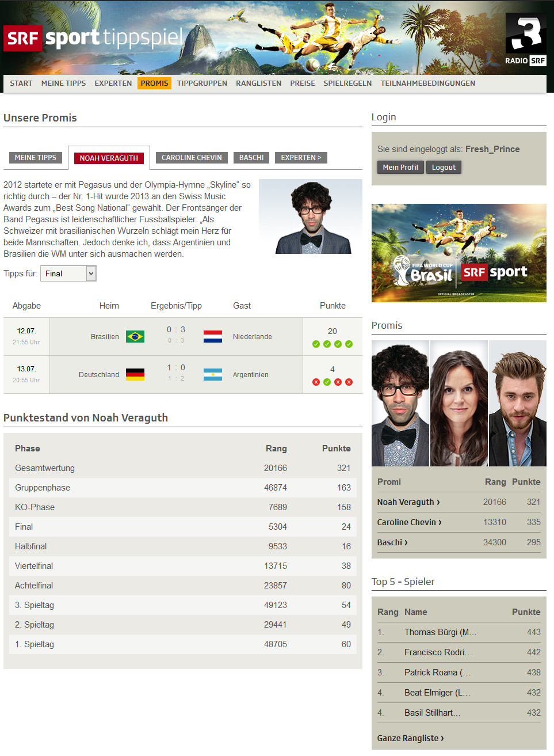The height and width of the screenshot is (756, 554).
Task: Click the 2. Spieltag row label
Action: [x=35, y=625]
